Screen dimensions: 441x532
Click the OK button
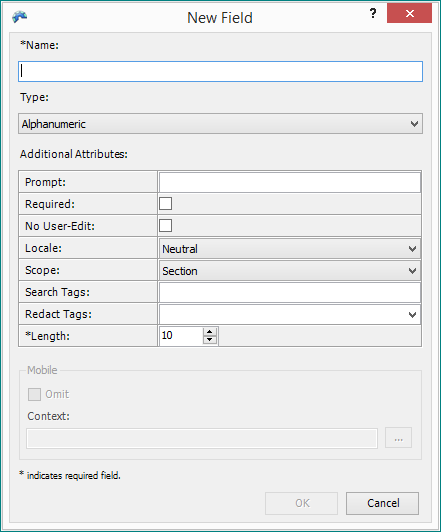(x=302, y=503)
